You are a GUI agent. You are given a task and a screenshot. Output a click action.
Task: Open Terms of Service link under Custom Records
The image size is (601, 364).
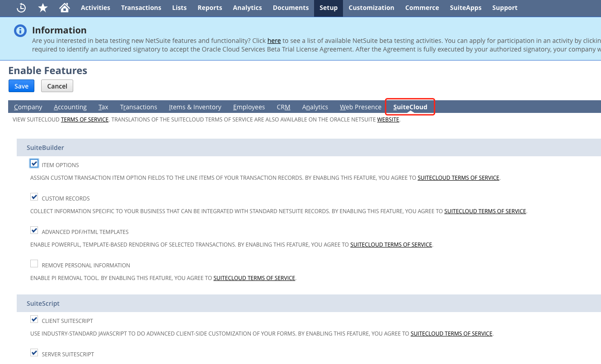(x=485, y=211)
